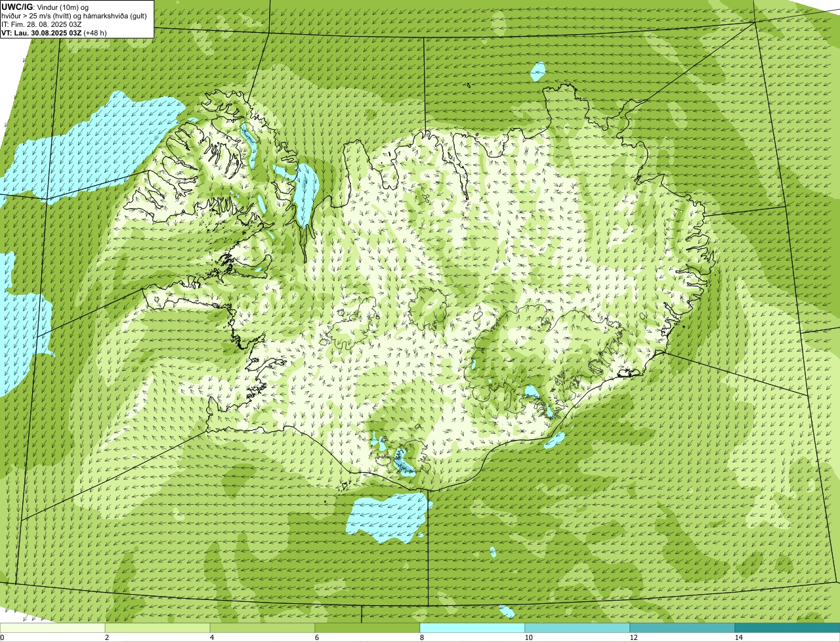Click the 2–4 m/s light green swatch

(157, 628)
